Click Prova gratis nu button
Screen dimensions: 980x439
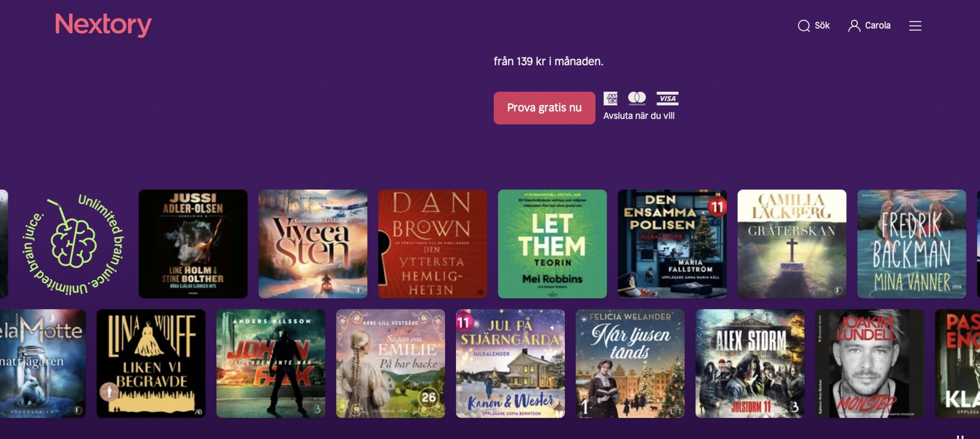point(544,108)
